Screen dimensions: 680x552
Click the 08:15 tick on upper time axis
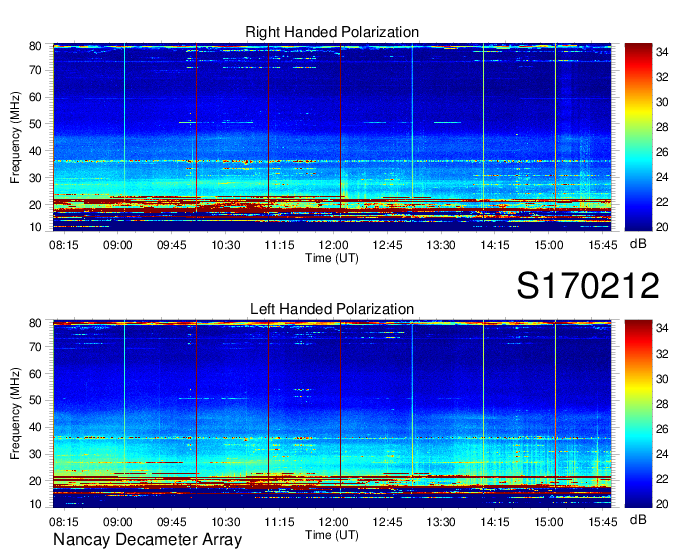click(x=64, y=245)
